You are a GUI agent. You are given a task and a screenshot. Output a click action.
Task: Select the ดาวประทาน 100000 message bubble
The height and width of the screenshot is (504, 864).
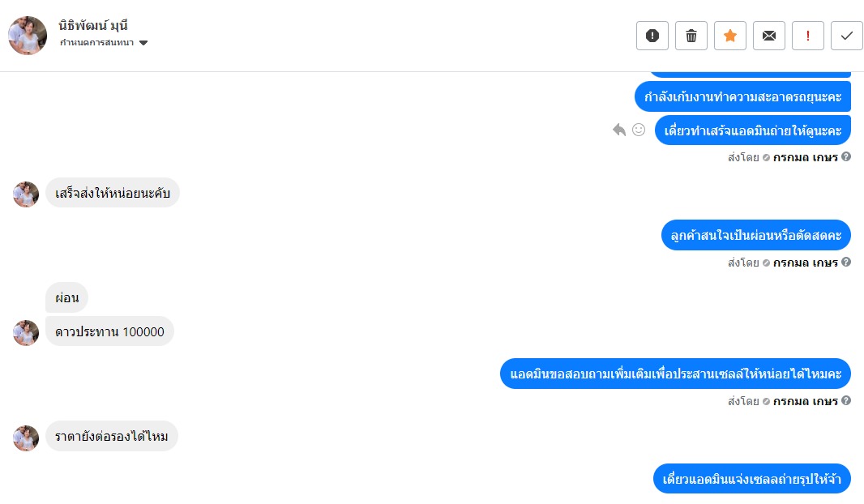pyautogui.click(x=109, y=331)
